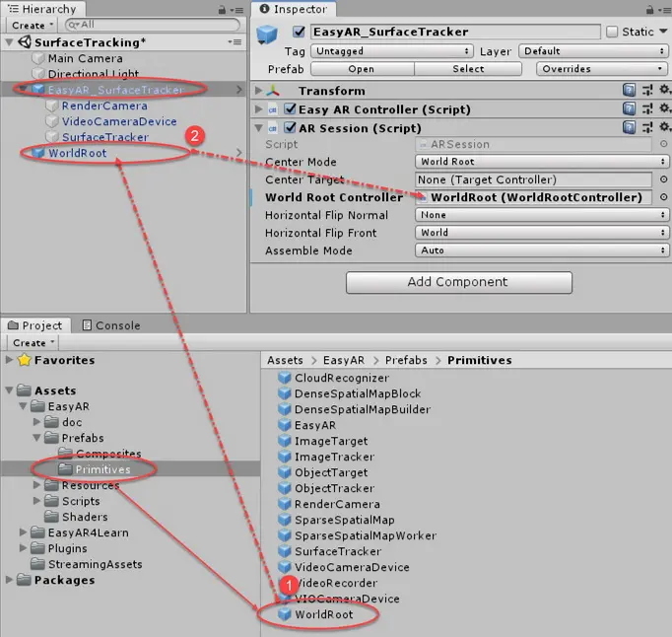The image size is (672, 637).
Task: Open AR Session preset selector icon
Action: (647, 127)
